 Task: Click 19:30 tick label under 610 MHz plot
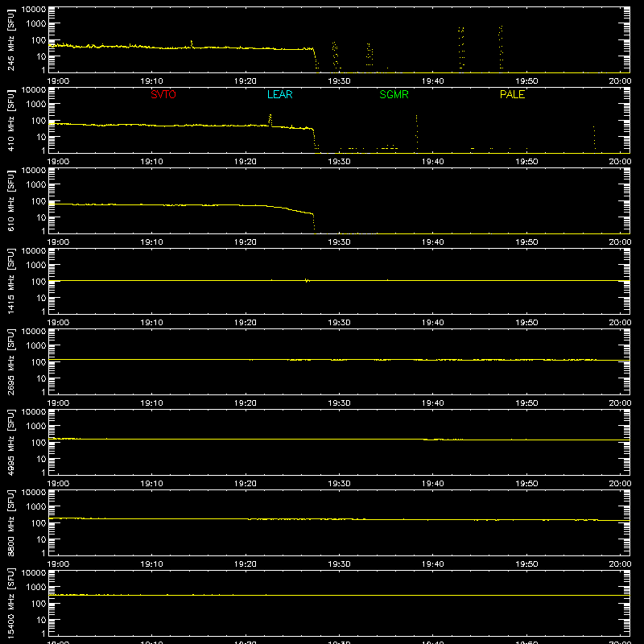coord(339,242)
